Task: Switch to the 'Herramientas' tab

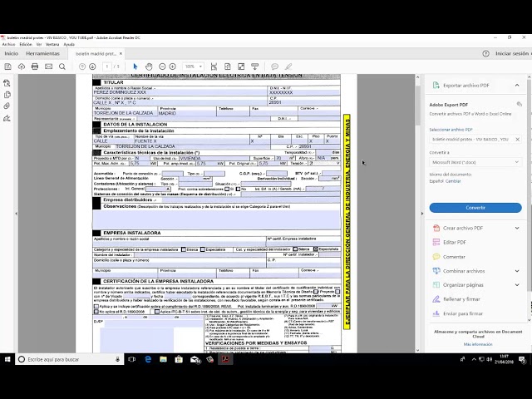Action: tap(42, 53)
